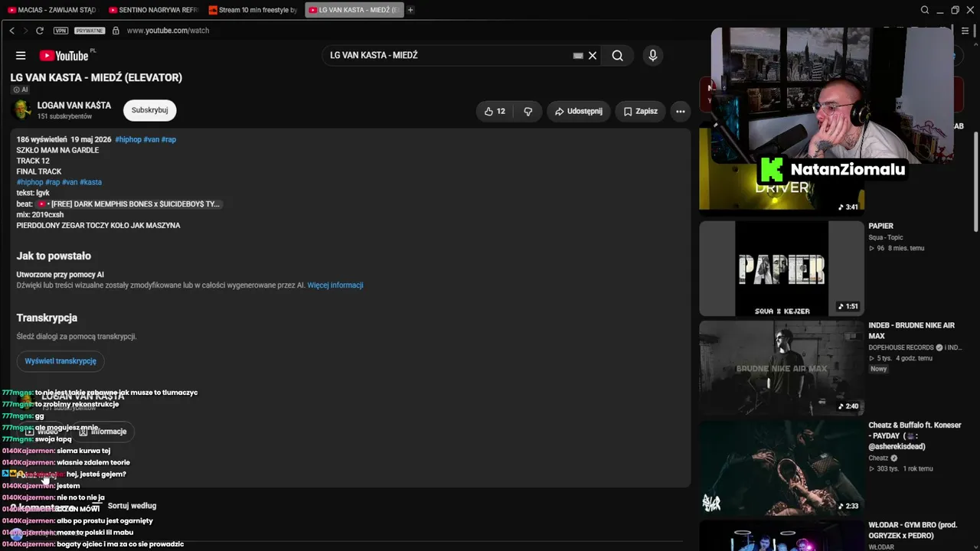Screen dimensions: 980x551
Task: Click the #rap hashtag next to the date
Action: 168,139
